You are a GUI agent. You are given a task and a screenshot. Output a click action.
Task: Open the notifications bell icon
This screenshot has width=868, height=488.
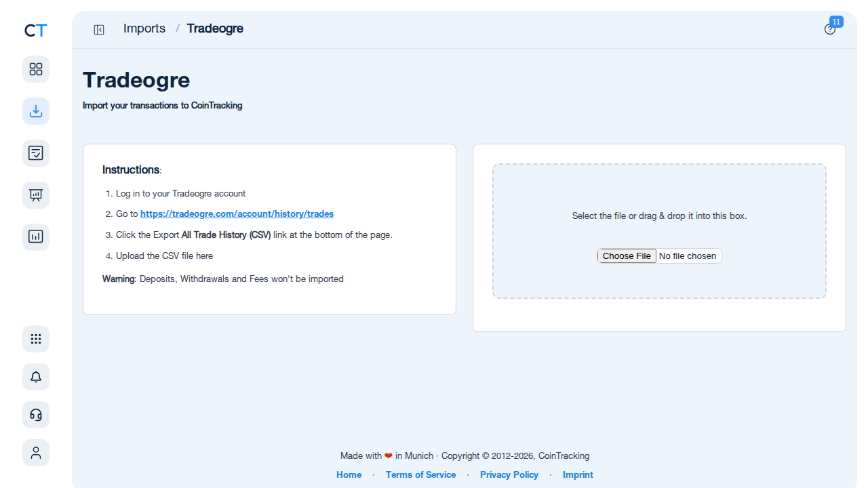[x=36, y=377]
